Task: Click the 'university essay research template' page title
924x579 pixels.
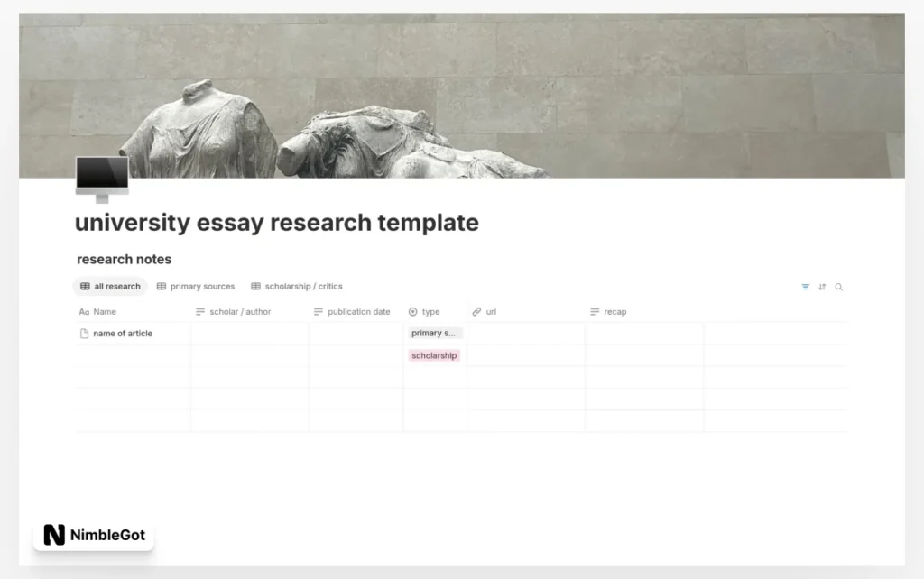Action: [x=277, y=223]
